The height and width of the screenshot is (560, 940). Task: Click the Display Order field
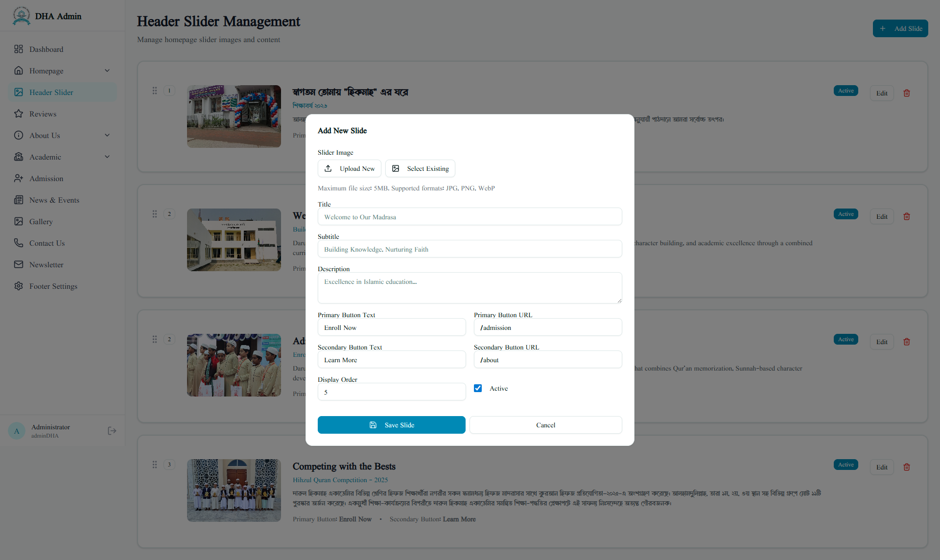pos(392,392)
